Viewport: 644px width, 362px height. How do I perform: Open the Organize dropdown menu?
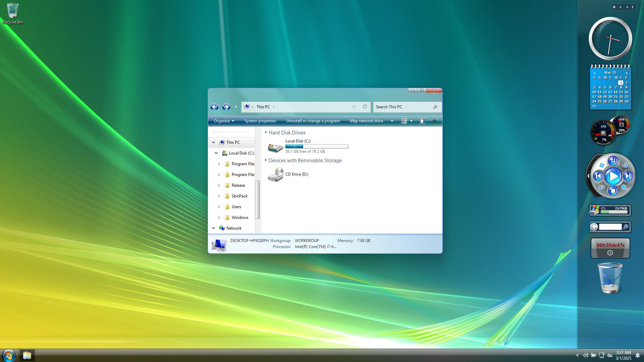coord(224,121)
